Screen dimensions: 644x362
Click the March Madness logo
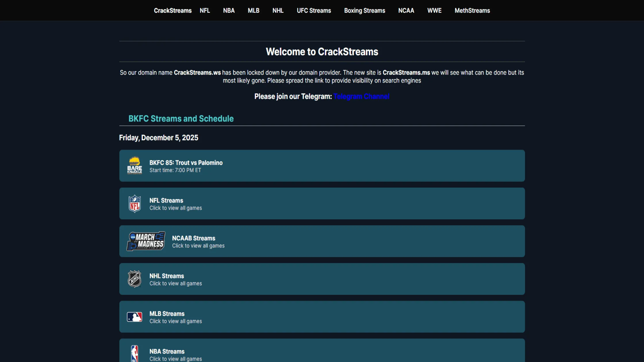145,241
